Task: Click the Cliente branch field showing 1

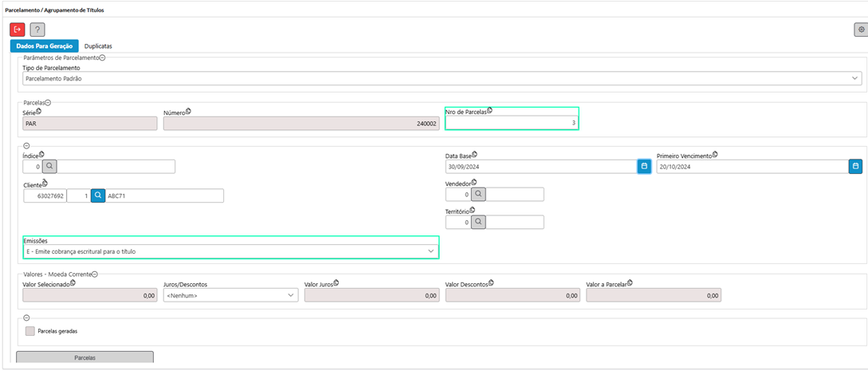Action: (x=79, y=195)
